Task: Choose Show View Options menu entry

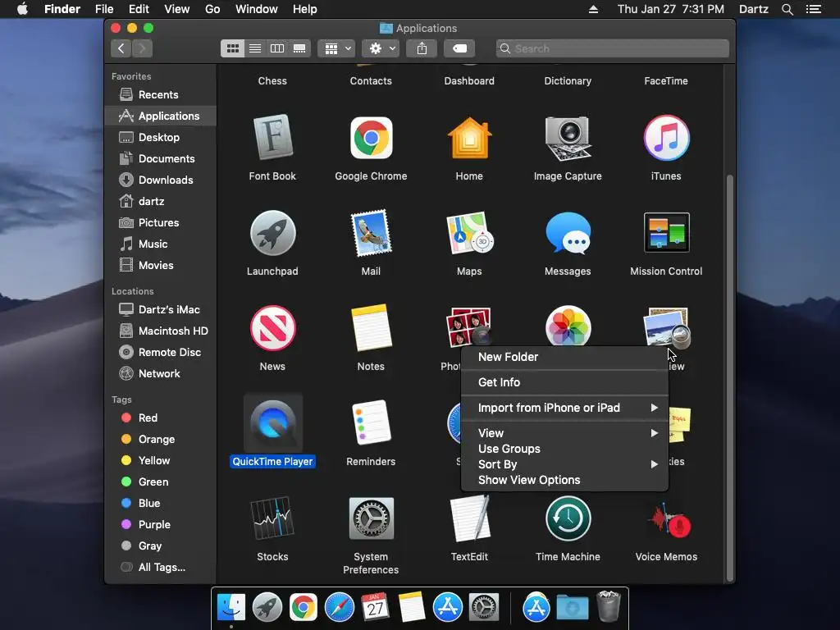Action: 564,480
